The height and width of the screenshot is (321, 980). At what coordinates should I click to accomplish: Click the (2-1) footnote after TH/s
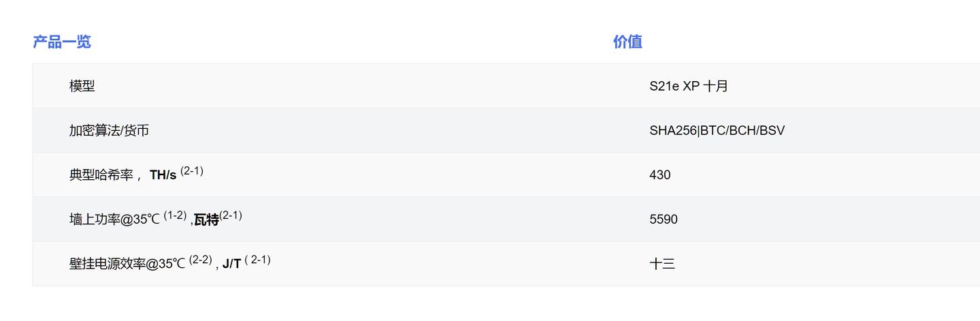point(192,170)
